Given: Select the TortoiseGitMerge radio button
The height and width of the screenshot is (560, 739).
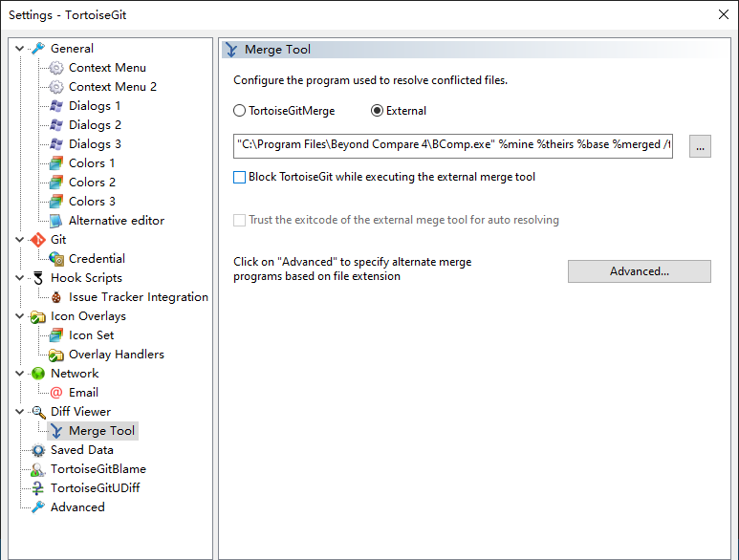Looking at the screenshot, I should (239, 111).
